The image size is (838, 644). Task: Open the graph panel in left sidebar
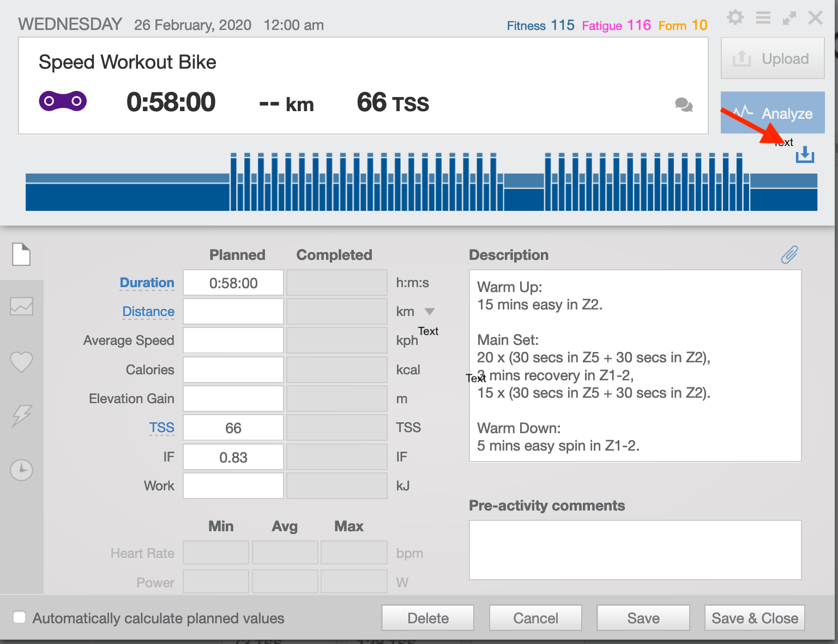click(x=21, y=306)
